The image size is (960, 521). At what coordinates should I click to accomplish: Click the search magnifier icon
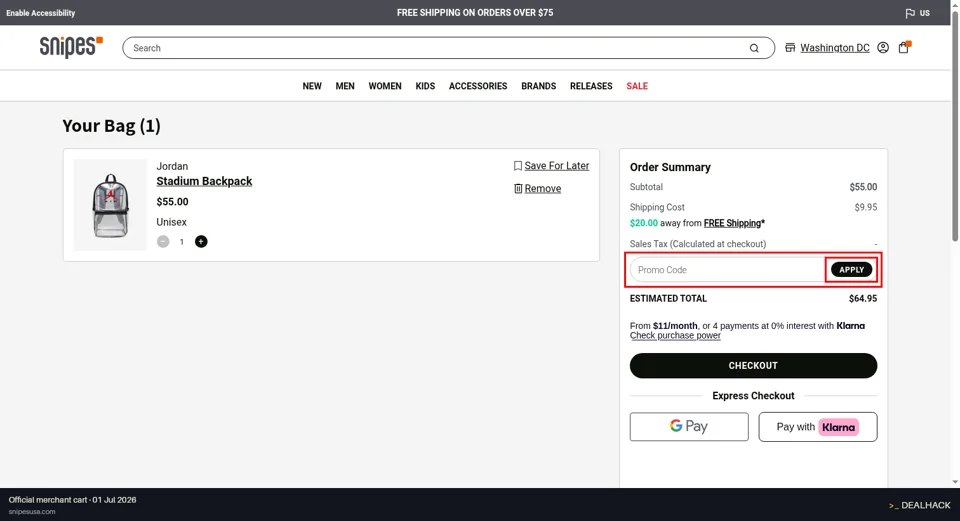[x=754, y=48]
